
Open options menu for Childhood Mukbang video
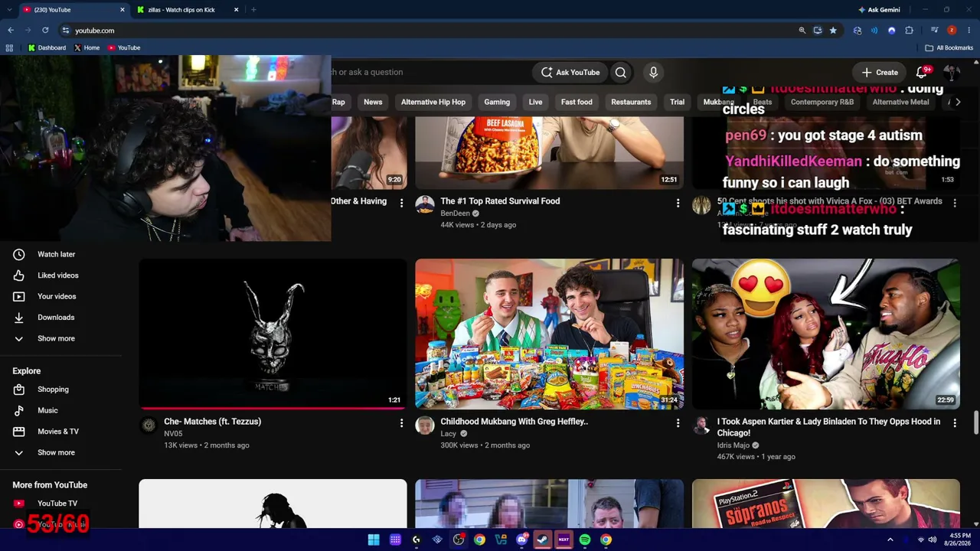[x=678, y=422]
